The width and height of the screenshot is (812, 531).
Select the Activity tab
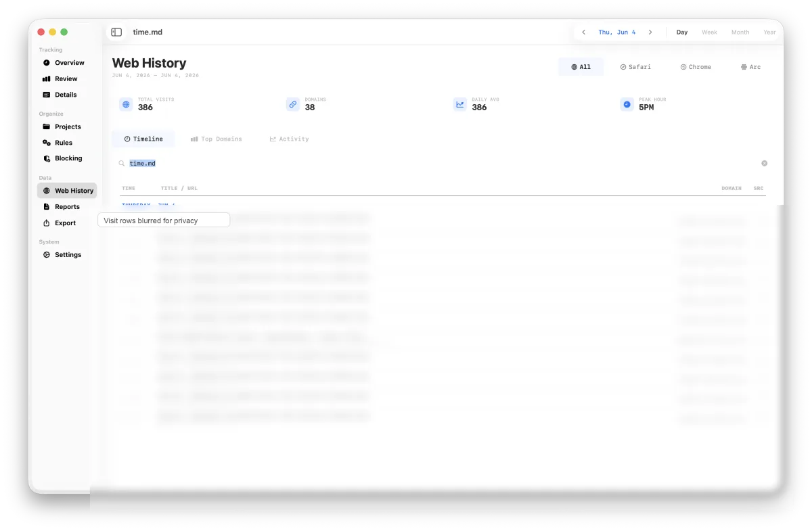(x=289, y=139)
